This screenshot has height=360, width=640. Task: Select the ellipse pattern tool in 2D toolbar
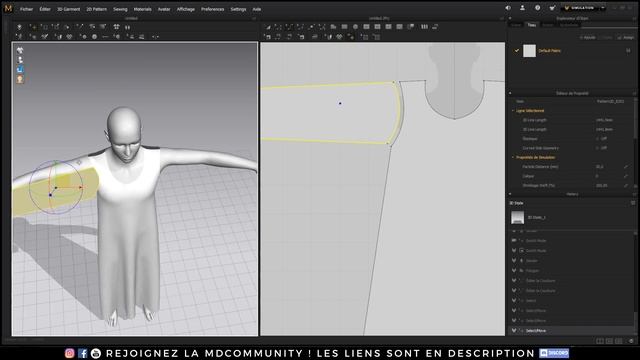click(355, 27)
